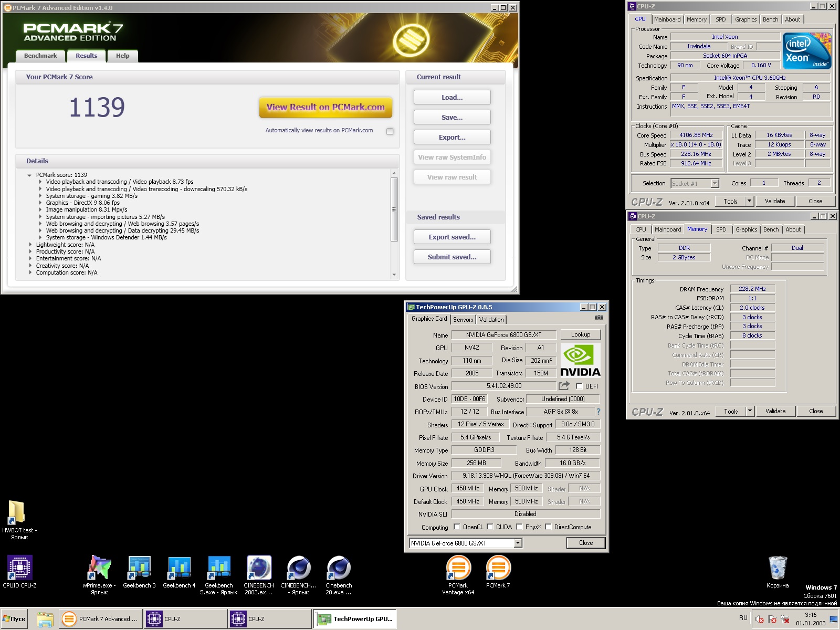Open Mainboard tab in top CPU-Z window
Screen dimensions: 840x630
pyautogui.click(x=667, y=19)
